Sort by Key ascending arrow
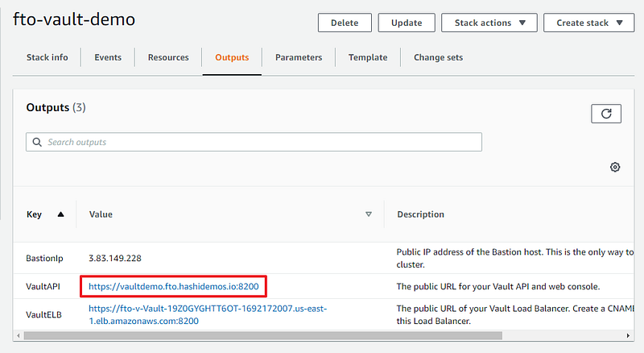The height and width of the screenshot is (353, 644). click(x=61, y=214)
